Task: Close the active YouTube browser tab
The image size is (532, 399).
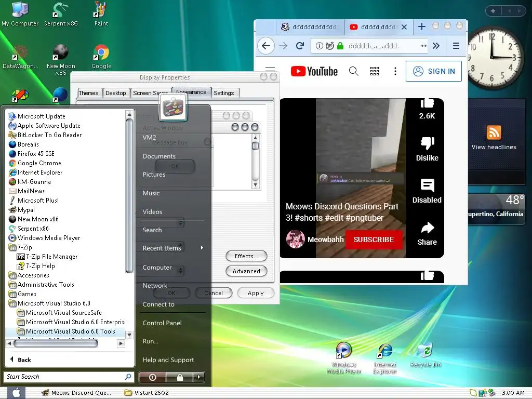Action: click(x=404, y=27)
